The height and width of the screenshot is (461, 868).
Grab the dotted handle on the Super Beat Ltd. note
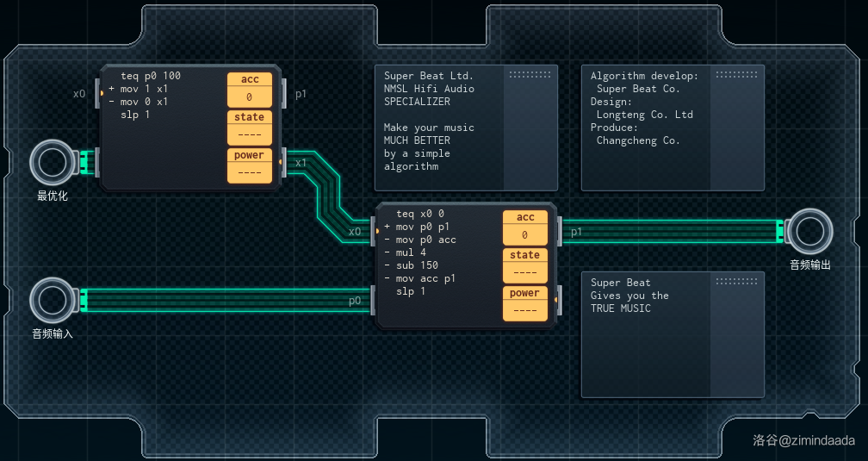530,75
